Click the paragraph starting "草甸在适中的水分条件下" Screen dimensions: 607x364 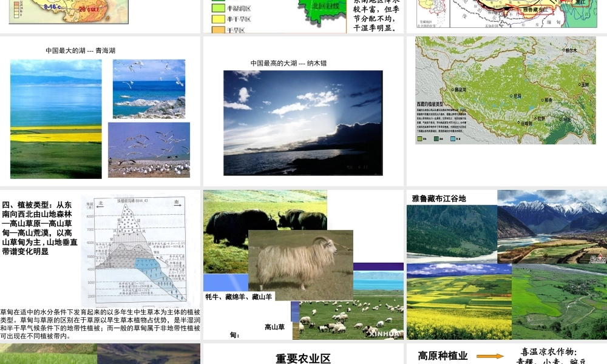(x=100, y=324)
